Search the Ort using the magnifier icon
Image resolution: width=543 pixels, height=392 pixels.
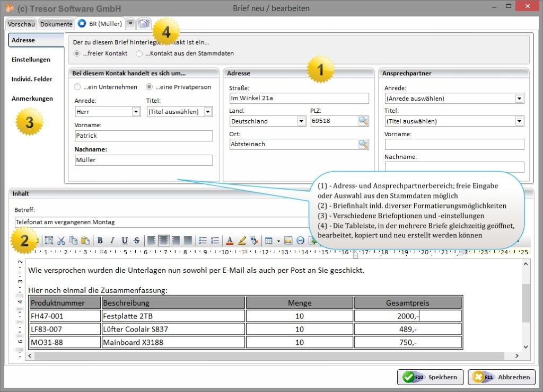[x=363, y=144]
